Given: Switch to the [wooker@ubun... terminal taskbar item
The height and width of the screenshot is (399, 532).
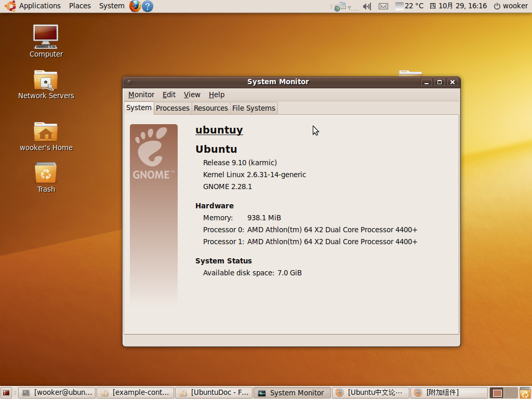Looking at the screenshot, I should tap(57, 393).
